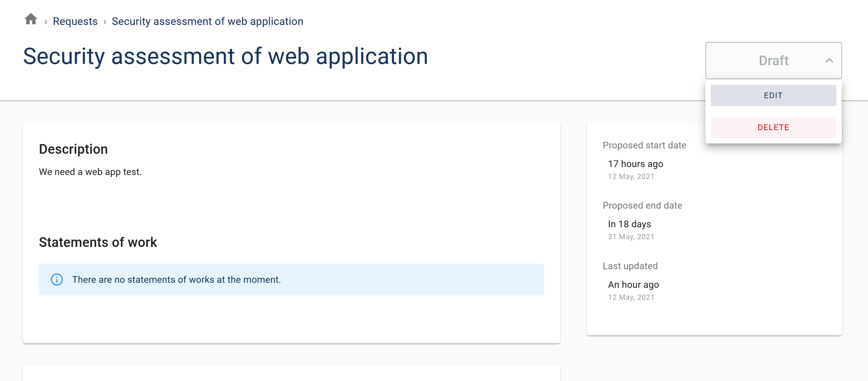Click the '31 May, 2021' date text
This screenshot has height=381, width=868.
click(631, 237)
